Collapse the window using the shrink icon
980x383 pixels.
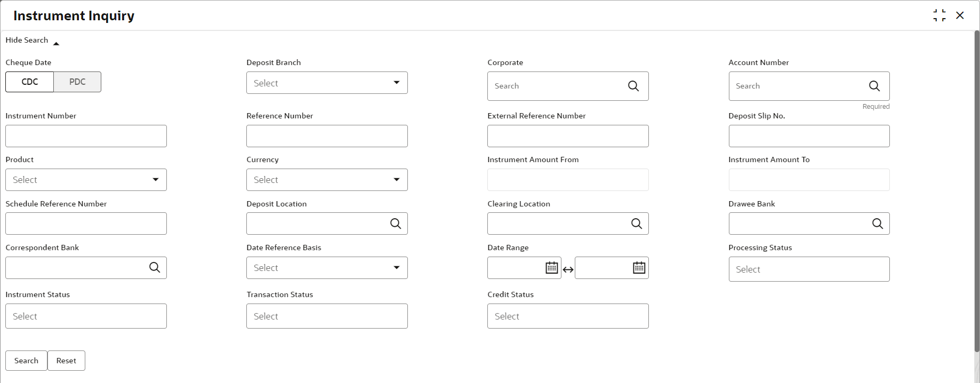(939, 15)
